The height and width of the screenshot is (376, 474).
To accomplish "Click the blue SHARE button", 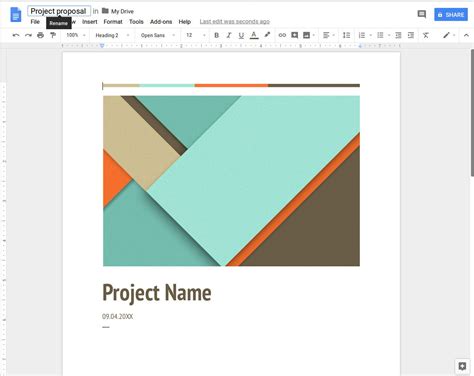I will (x=451, y=15).
